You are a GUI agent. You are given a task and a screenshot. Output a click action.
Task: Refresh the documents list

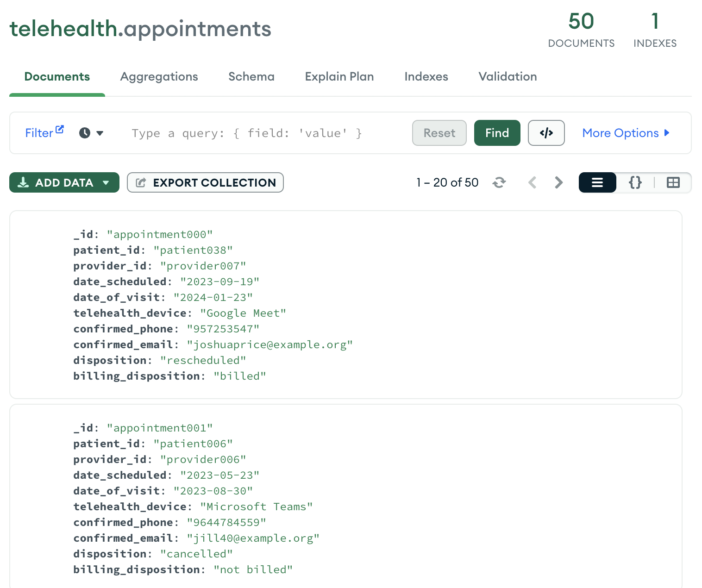point(499,182)
